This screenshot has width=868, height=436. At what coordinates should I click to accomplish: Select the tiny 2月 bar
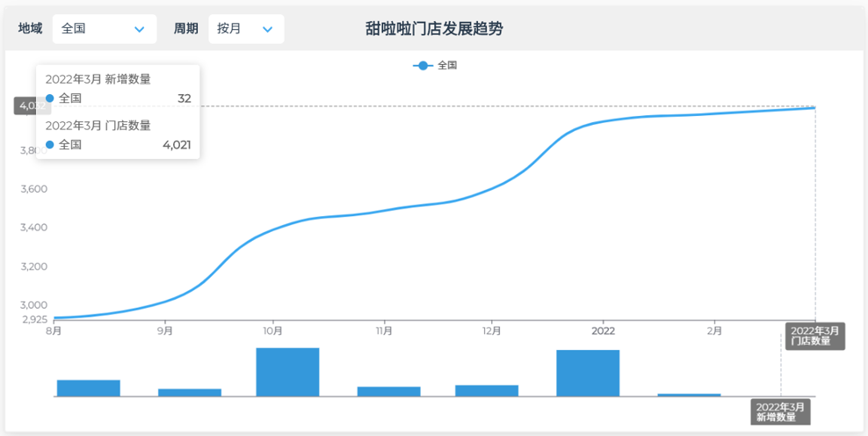click(x=689, y=395)
